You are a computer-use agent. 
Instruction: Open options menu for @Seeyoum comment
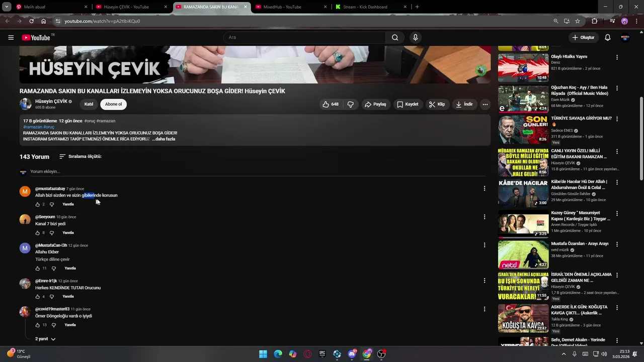[485, 217]
